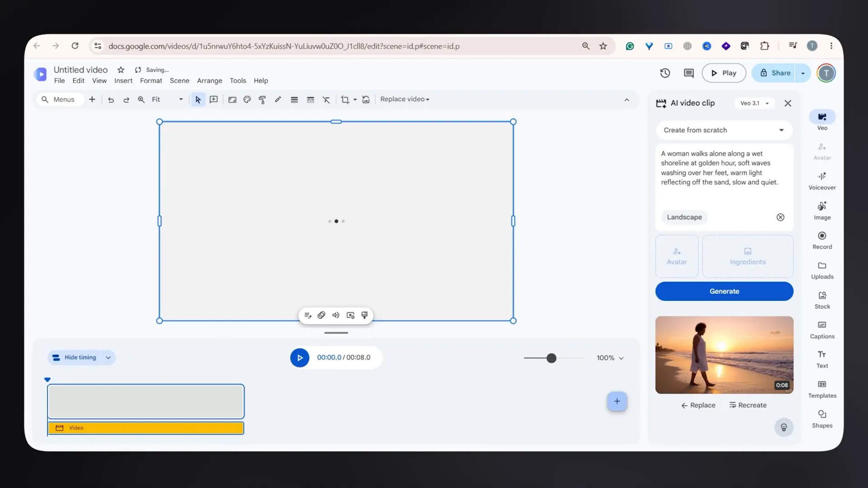
Task: Click the generated beach video thumbnail
Action: point(724,355)
